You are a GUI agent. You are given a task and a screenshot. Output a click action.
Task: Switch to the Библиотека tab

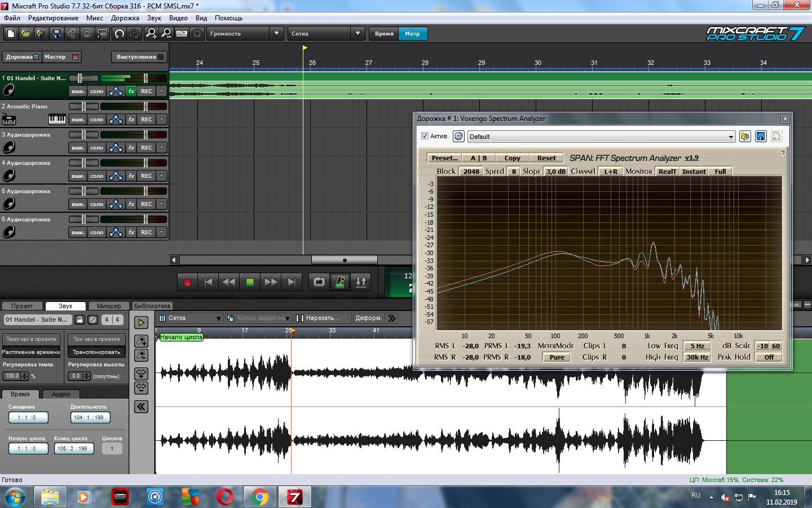click(x=152, y=306)
